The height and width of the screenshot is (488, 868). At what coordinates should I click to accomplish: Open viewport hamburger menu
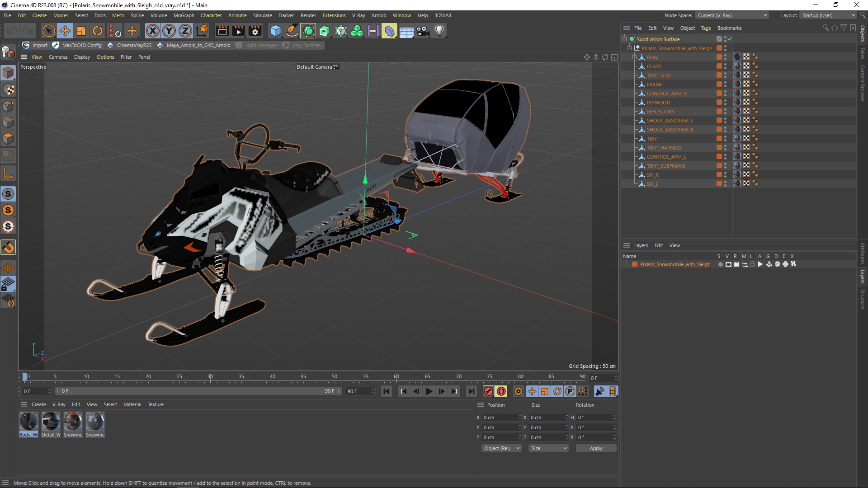click(x=24, y=57)
